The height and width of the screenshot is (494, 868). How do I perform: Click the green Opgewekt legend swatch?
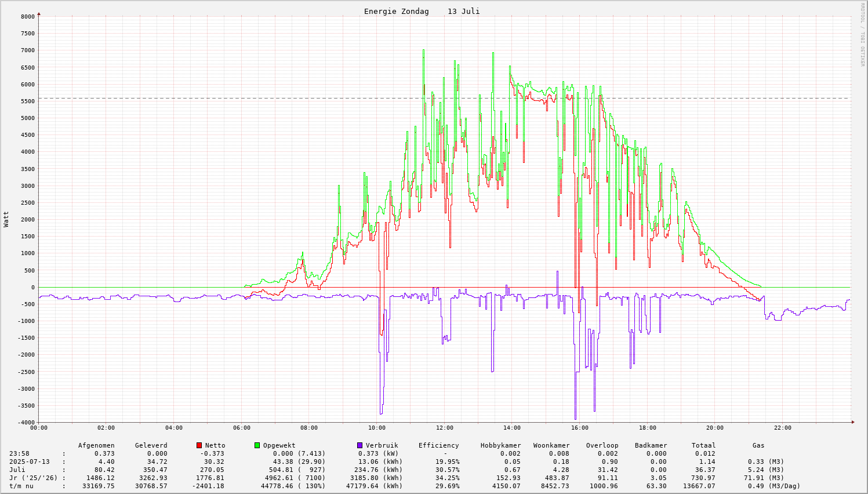[257, 445]
